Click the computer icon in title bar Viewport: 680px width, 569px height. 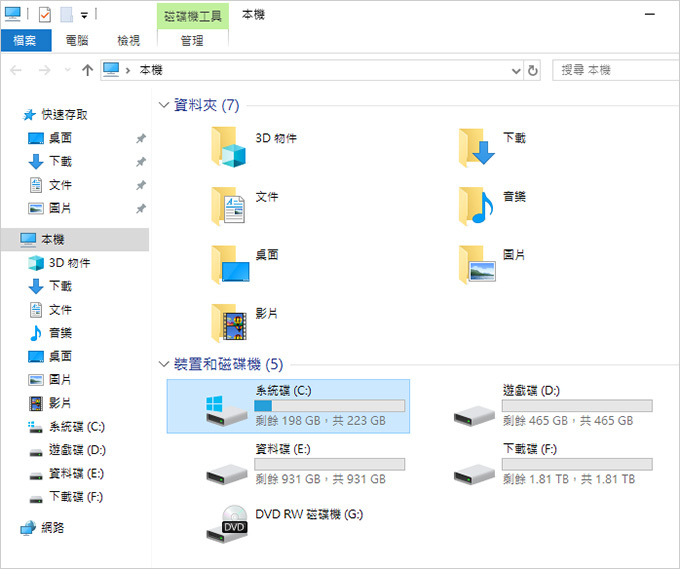point(13,14)
